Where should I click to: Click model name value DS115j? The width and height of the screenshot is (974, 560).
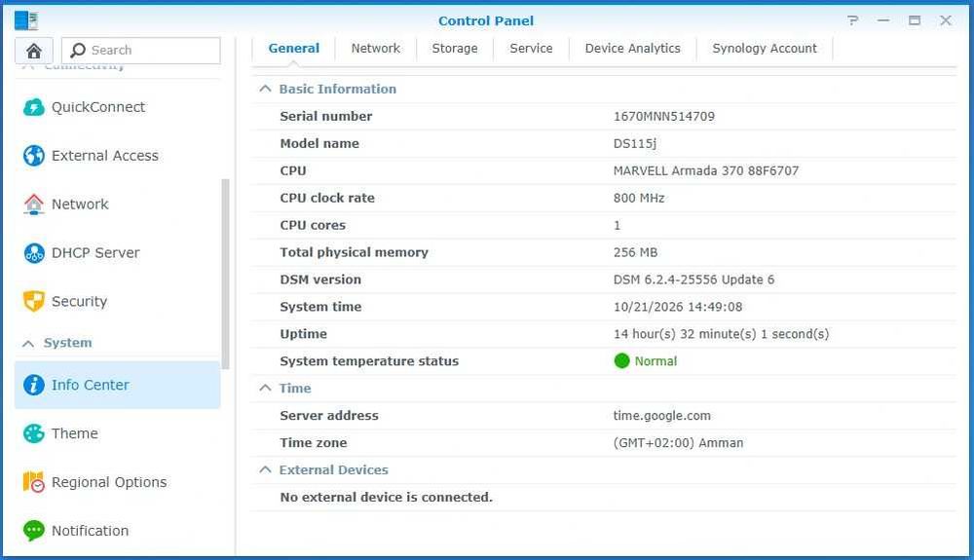tap(635, 143)
